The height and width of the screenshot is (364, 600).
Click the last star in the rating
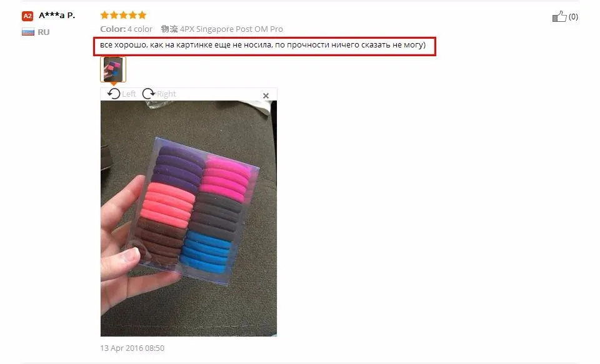(x=142, y=15)
